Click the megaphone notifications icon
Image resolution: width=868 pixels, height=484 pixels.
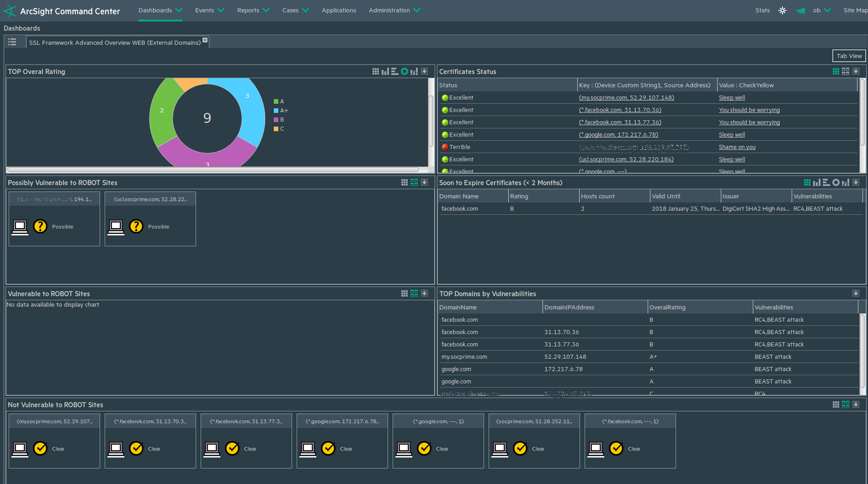coord(800,11)
